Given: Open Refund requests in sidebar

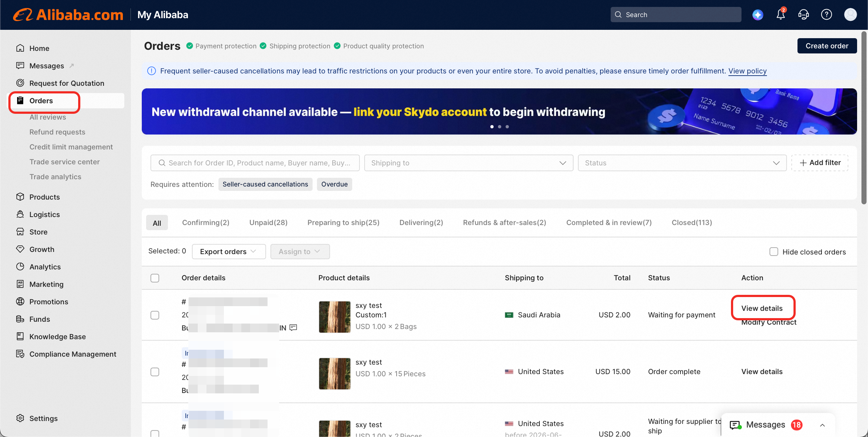Looking at the screenshot, I should [57, 132].
